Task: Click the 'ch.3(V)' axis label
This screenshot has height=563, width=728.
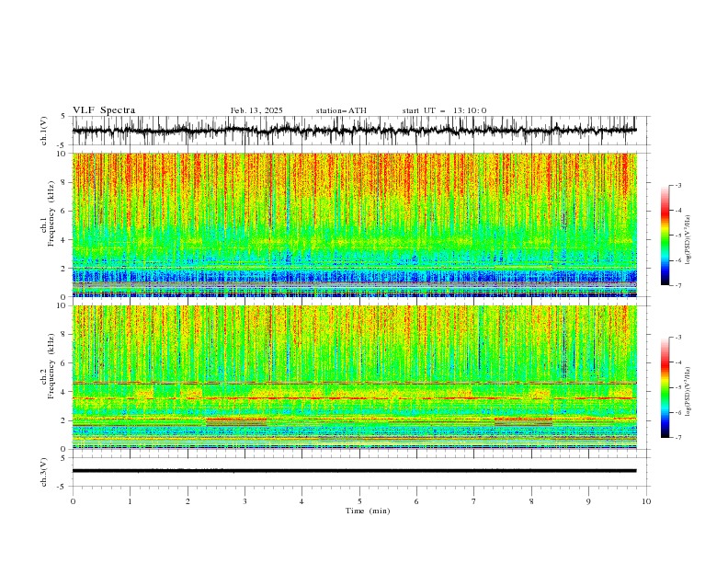Action: (44, 472)
